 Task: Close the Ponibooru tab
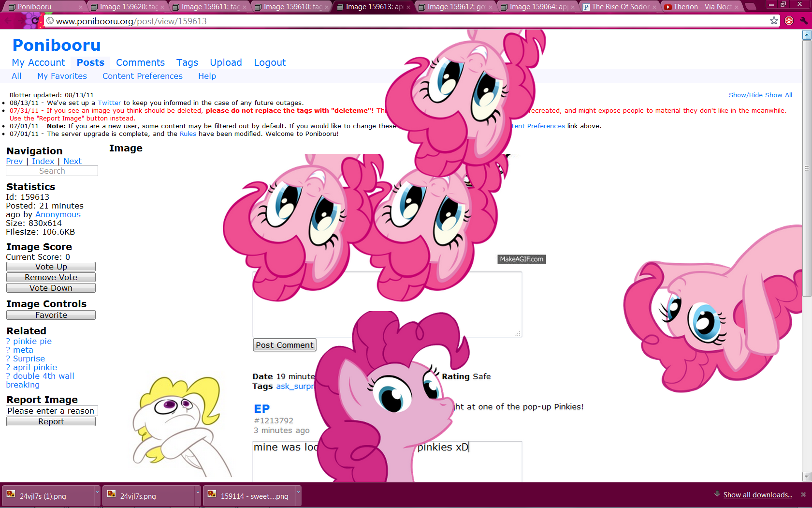(81, 7)
